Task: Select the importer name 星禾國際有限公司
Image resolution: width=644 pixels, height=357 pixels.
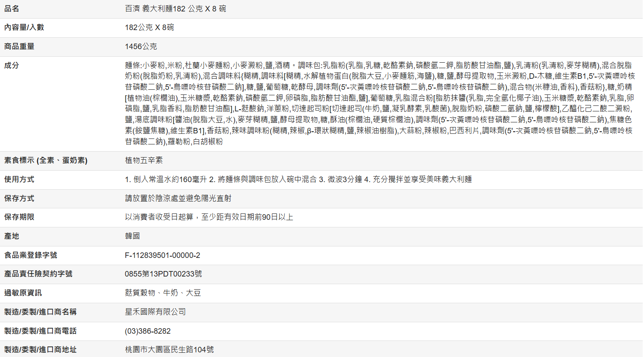Action: 155,312
